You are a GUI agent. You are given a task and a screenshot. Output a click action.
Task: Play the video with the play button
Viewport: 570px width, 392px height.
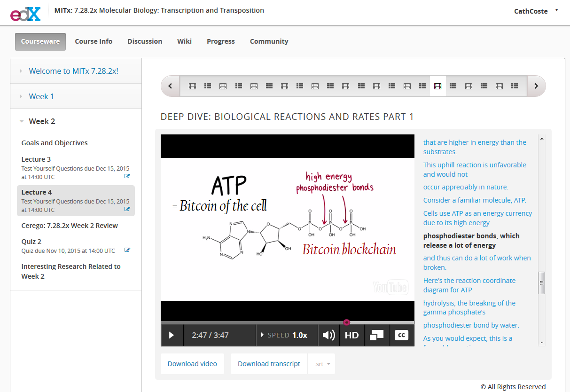(x=172, y=335)
